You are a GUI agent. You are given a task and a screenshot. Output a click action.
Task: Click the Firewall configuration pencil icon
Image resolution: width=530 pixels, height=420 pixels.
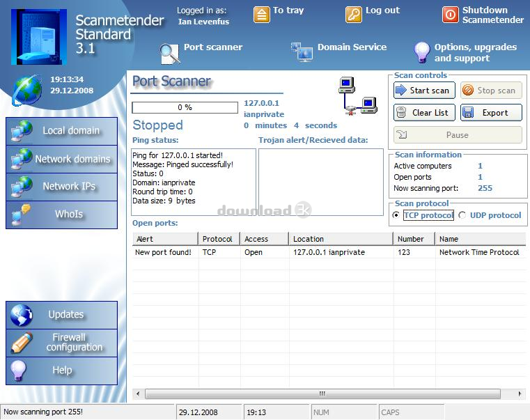[22, 342]
